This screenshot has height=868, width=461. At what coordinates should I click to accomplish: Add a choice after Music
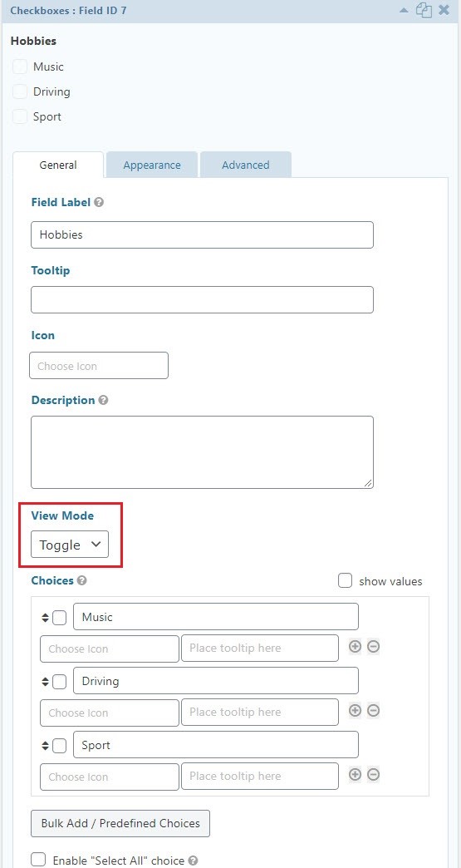point(355,647)
